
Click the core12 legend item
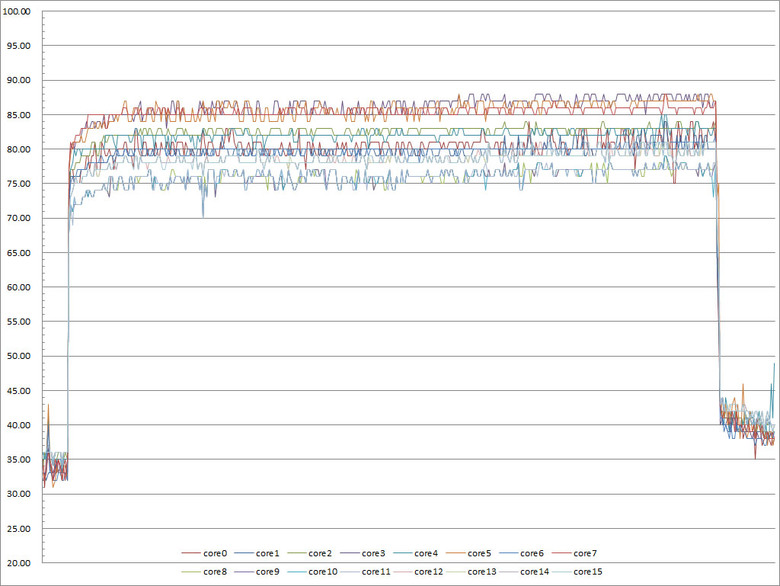(418, 572)
